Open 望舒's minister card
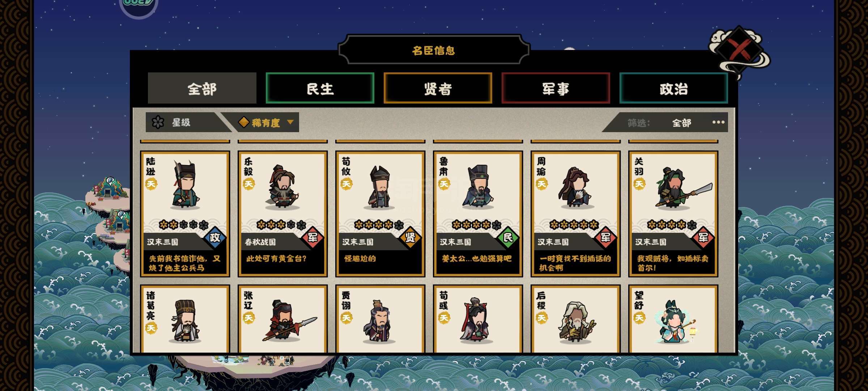This screenshot has width=868, height=391. pos(673,319)
